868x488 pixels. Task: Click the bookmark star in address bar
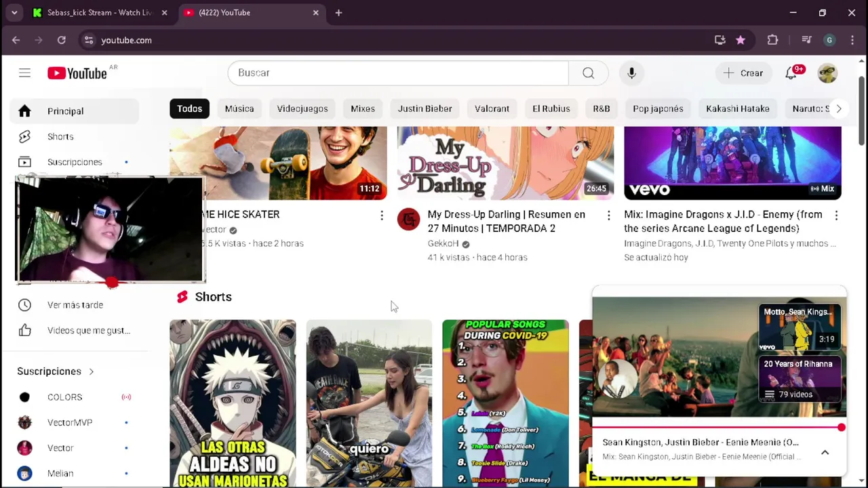[x=741, y=40]
